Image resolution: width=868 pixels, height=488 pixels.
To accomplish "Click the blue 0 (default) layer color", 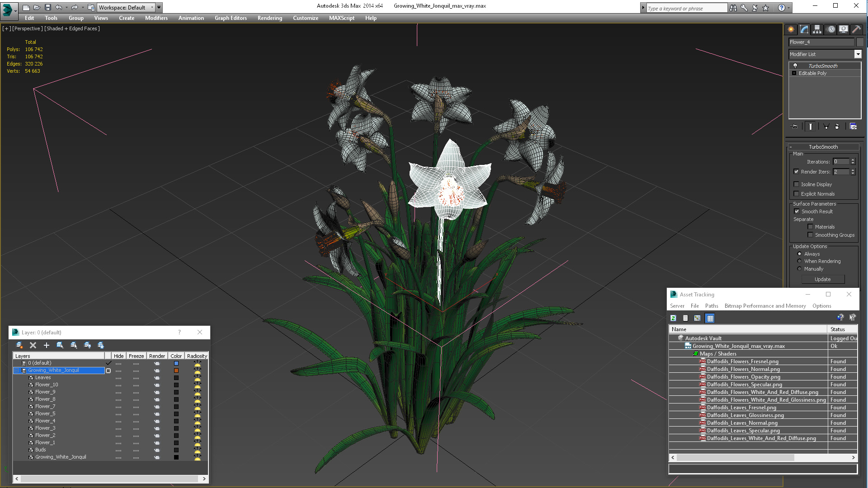I will [x=176, y=363].
